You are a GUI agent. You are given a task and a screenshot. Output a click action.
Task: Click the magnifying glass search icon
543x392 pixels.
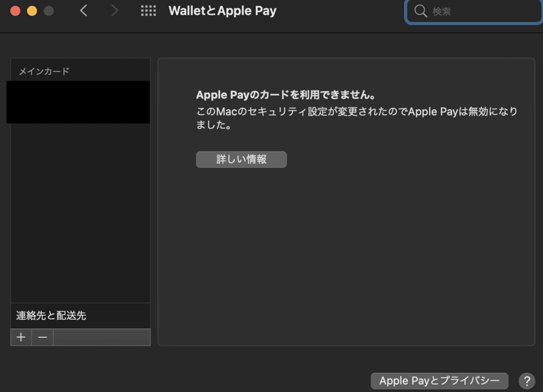coord(420,11)
